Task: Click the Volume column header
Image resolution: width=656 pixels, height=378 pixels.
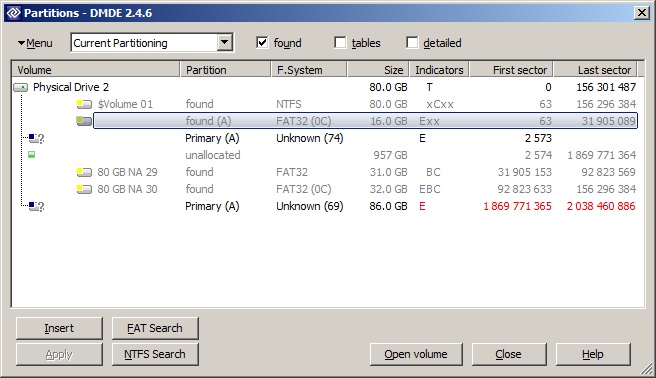Action: (x=96, y=69)
